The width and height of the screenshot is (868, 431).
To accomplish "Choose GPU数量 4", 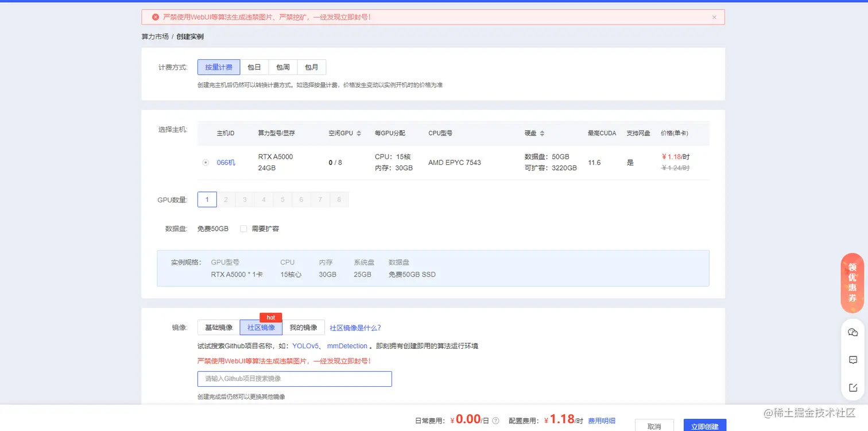I will [263, 199].
